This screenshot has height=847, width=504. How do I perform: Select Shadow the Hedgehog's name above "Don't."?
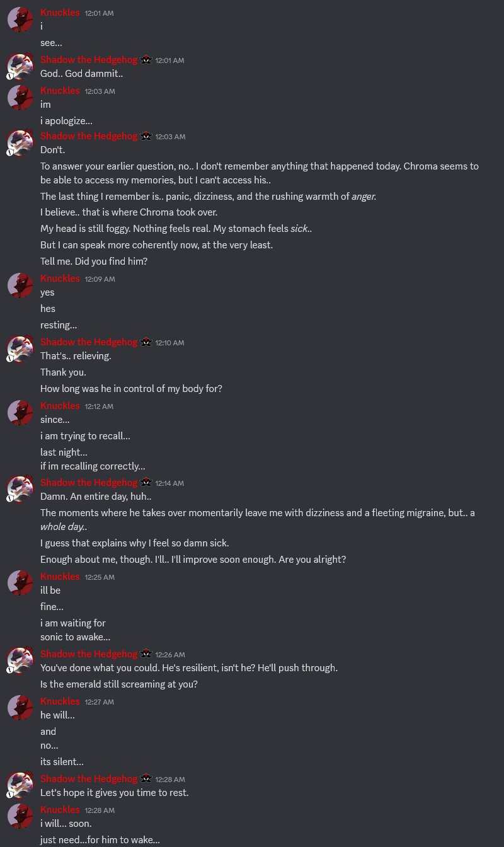tap(89, 136)
